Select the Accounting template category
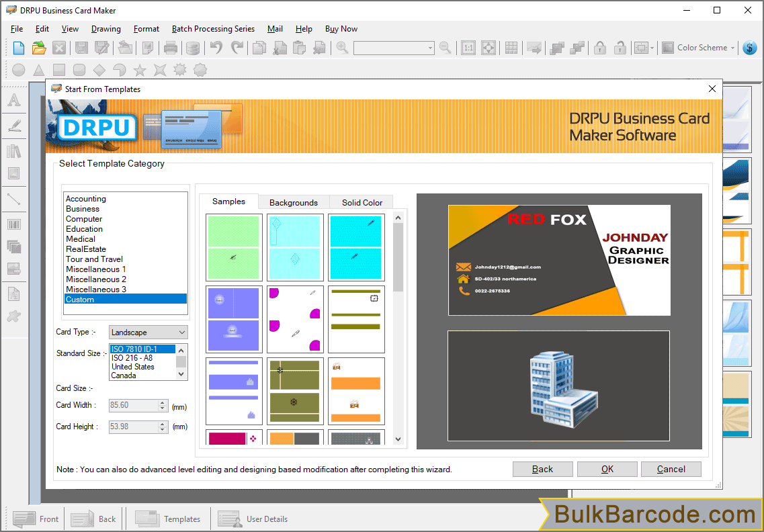This screenshot has height=532, width=764. point(86,199)
